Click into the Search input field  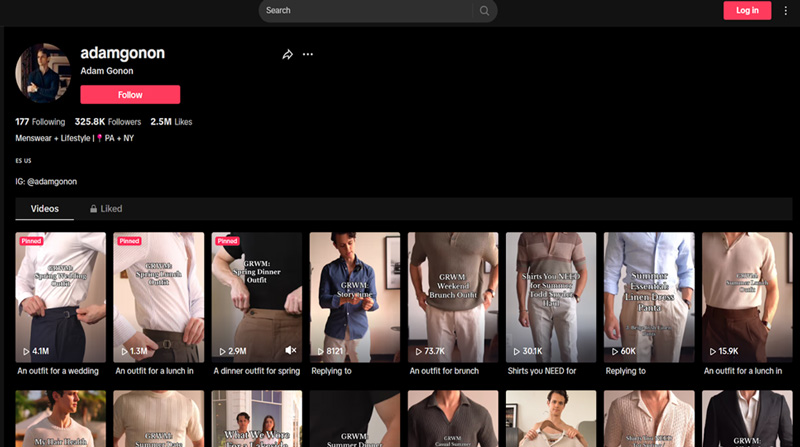365,11
